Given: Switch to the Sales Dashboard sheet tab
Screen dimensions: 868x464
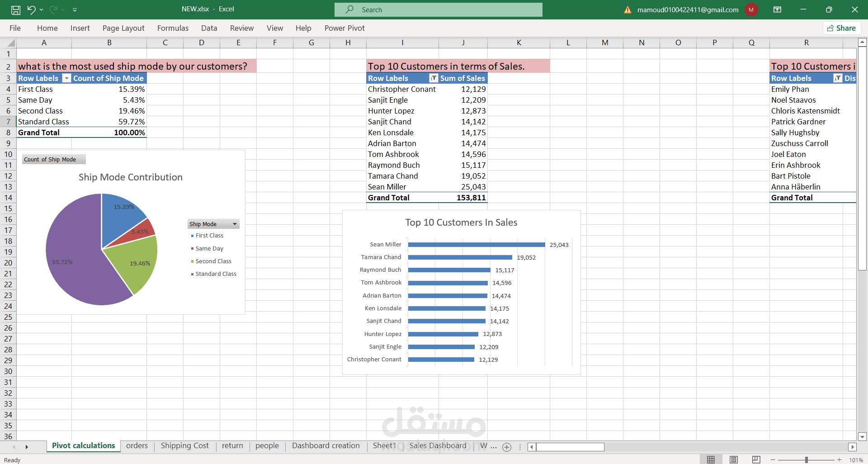Looking at the screenshot, I should point(438,446).
